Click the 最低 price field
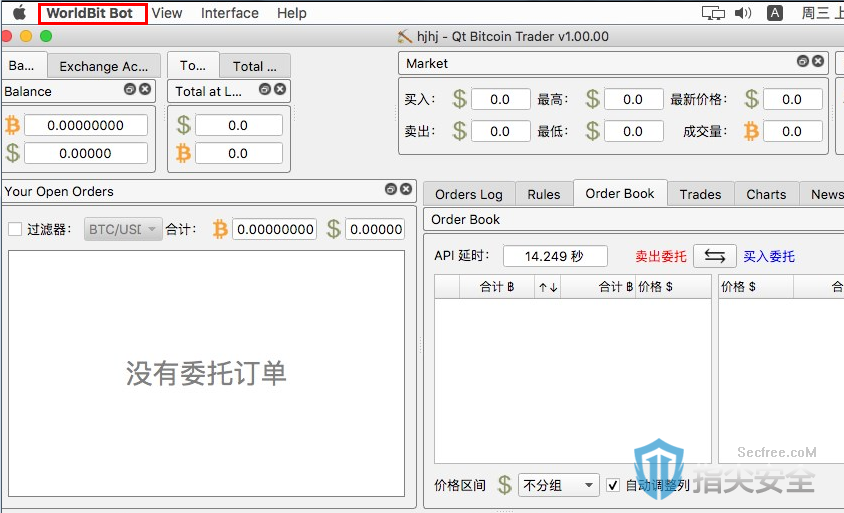This screenshot has width=844, height=513. pyautogui.click(x=634, y=131)
